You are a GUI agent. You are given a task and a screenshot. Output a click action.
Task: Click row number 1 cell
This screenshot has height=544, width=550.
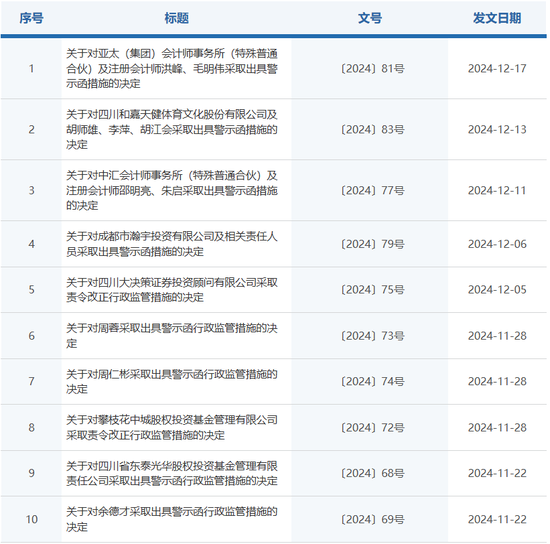(x=31, y=69)
